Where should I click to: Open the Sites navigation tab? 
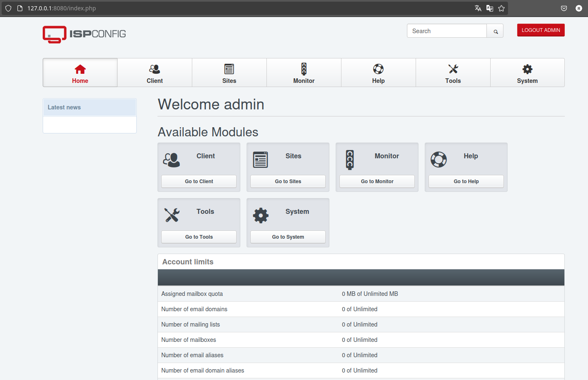coord(229,73)
